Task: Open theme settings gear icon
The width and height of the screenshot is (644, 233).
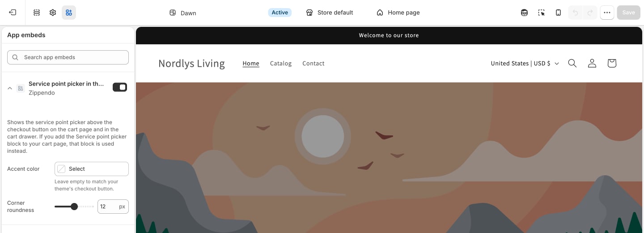Action: pos(53,13)
